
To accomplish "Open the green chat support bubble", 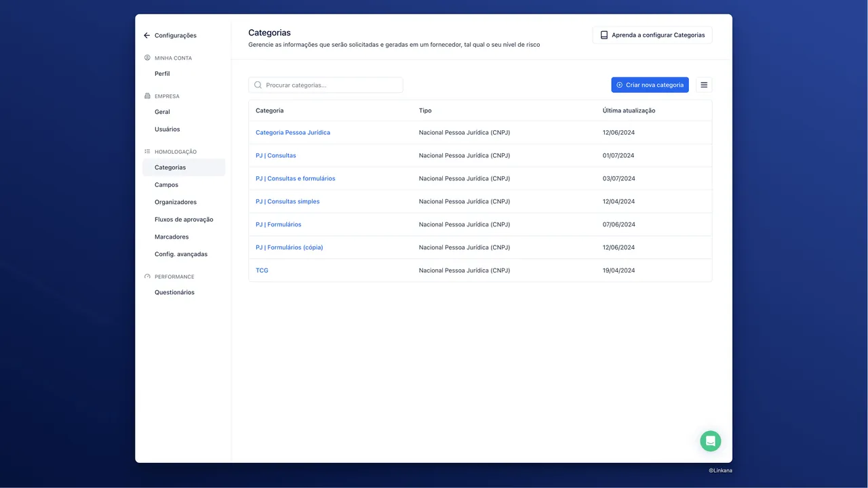I will [x=711, y=441].
